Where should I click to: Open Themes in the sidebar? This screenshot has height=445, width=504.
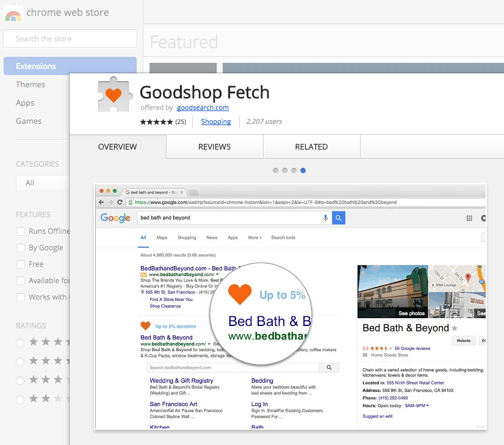click(x=31, y=85)
